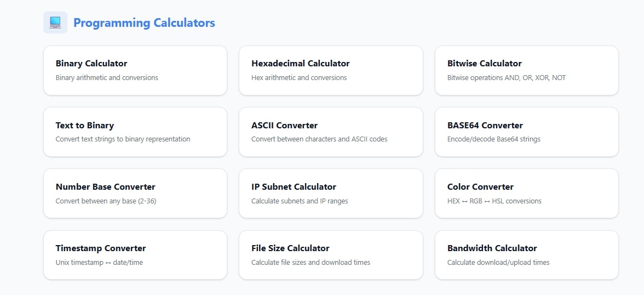
Task: Click the 'HEX ↔ RGB ↔ HSL conversions' text
Action: coord(494,201)
